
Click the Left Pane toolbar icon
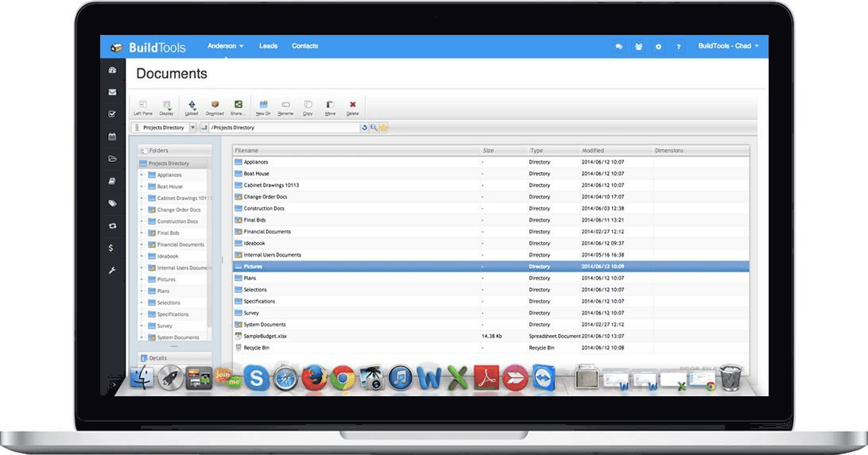click(143, 105)
